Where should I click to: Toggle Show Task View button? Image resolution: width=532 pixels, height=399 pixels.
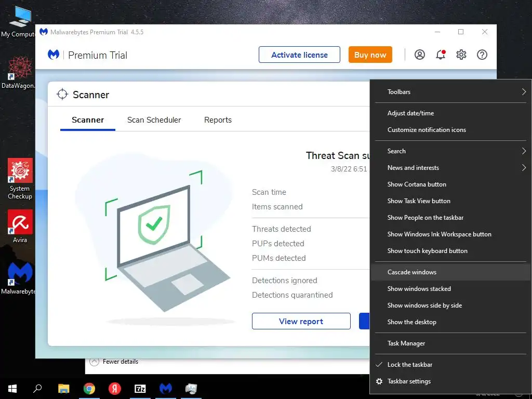point(450,201)
